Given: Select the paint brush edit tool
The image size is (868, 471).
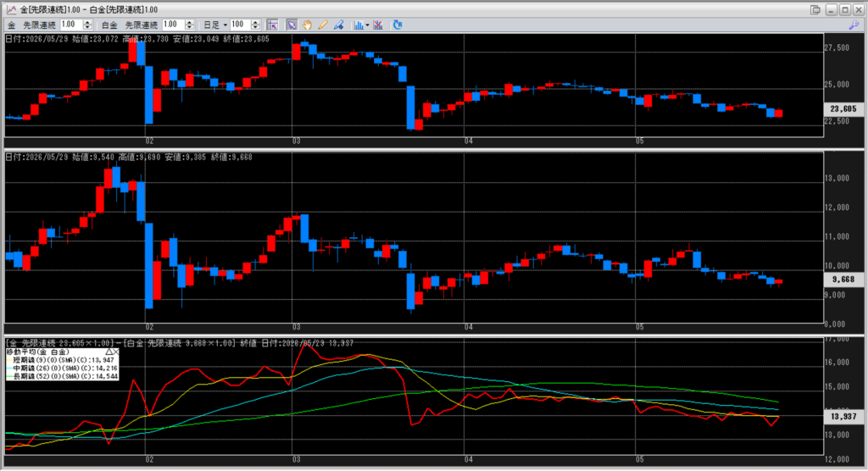Looking at the screenshot, I should [338, 25].
